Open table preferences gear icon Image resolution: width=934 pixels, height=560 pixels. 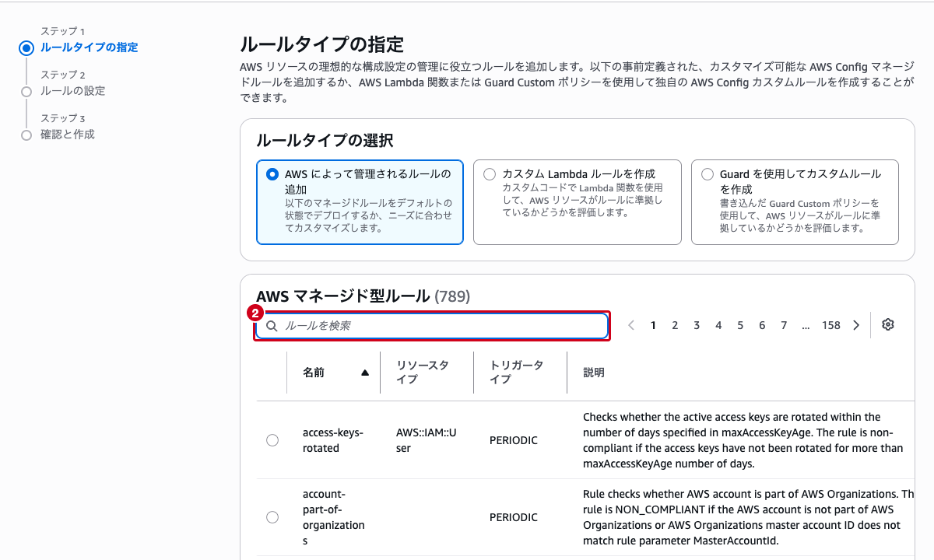[888, 325]
